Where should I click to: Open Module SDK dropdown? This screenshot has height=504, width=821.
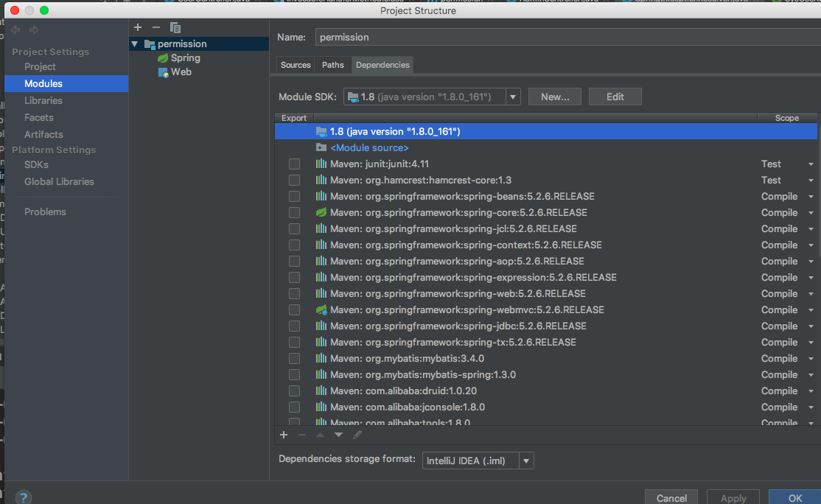[x=513, y=97]
